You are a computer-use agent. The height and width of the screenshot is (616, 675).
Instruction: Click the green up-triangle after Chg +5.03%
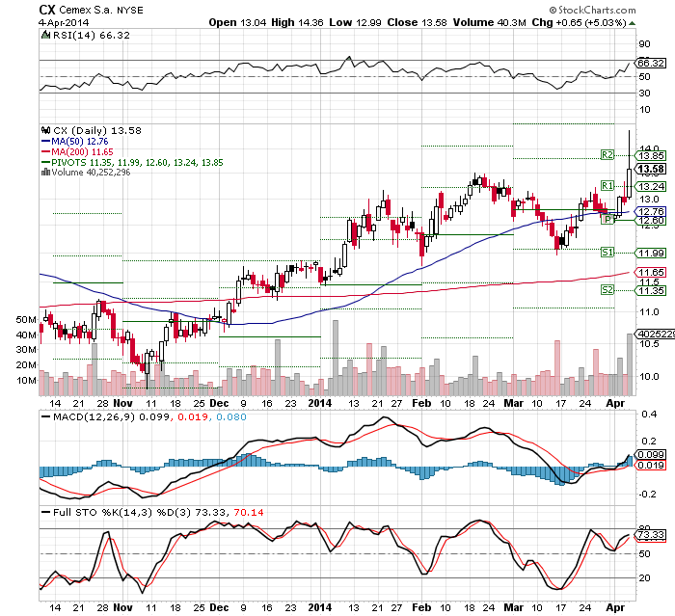[632, 23]
